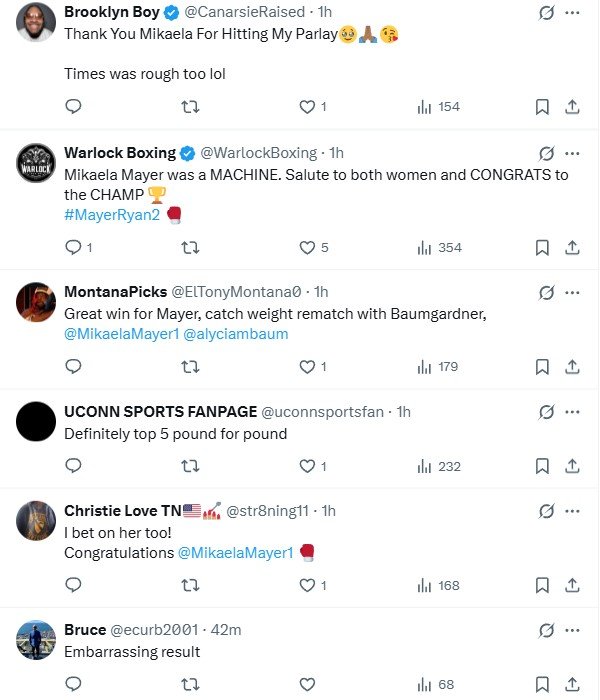Open Bruce's profile via display name
Image resolution: width=600 pixels, height=700 pixels.
pos(85,630)
